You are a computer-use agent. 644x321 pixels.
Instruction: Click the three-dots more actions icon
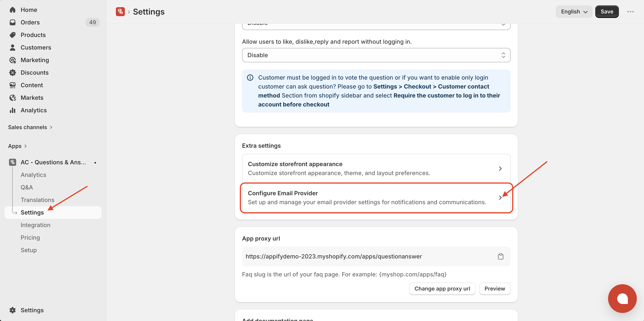[630, 12]
